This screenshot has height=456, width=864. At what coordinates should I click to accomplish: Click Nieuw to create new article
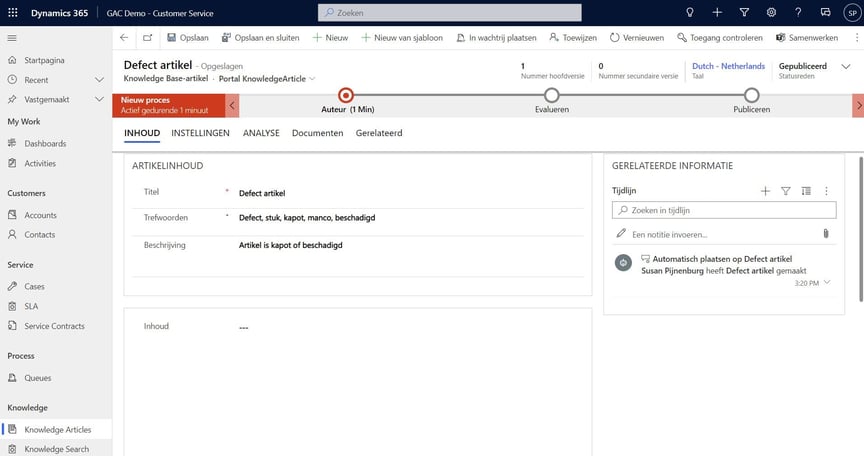click(330, 37)
